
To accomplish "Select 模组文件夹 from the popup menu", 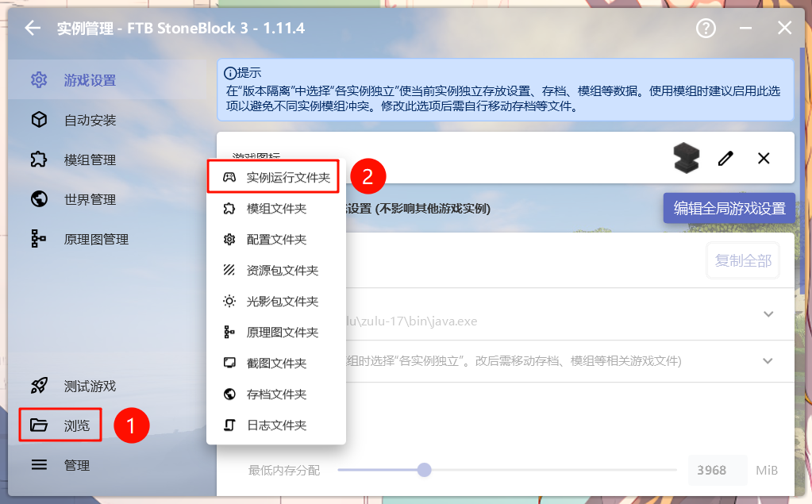I will tap(275, 209).
